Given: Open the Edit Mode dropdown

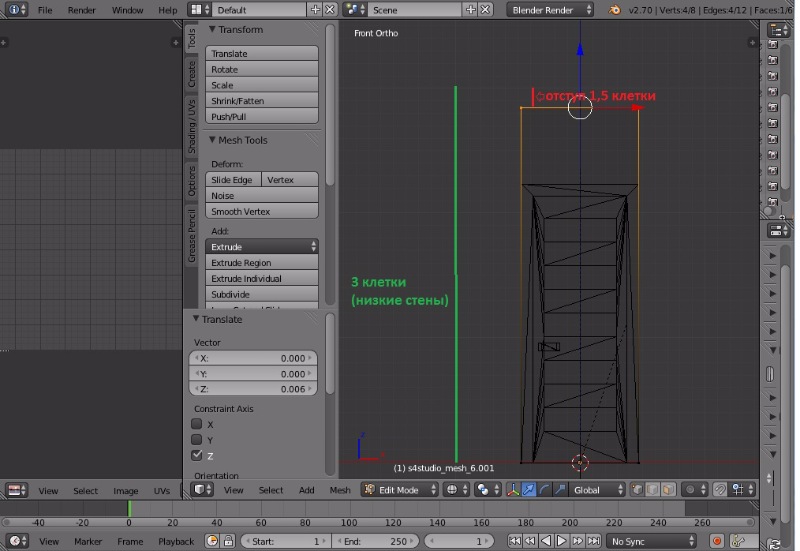Looking at the screenshot, I should [x=399, y=490].
